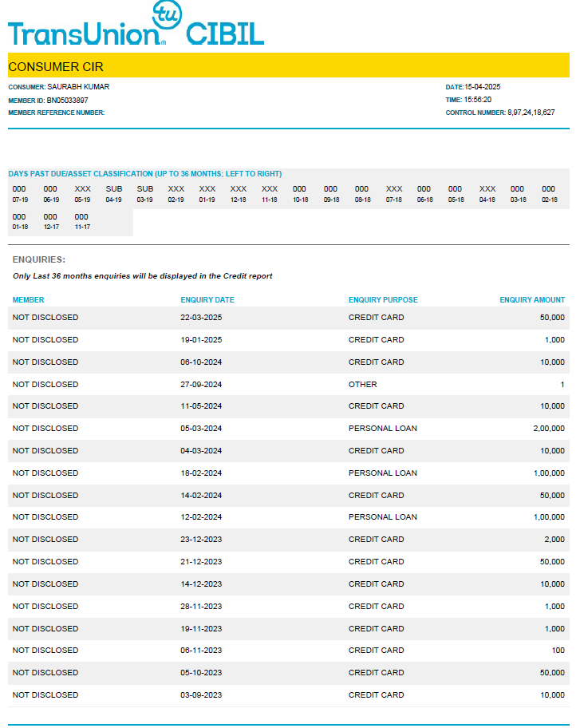Click the yellow CONSUMER CIR banner
Screen dimensions: 576x728
[x=288, y=66]
